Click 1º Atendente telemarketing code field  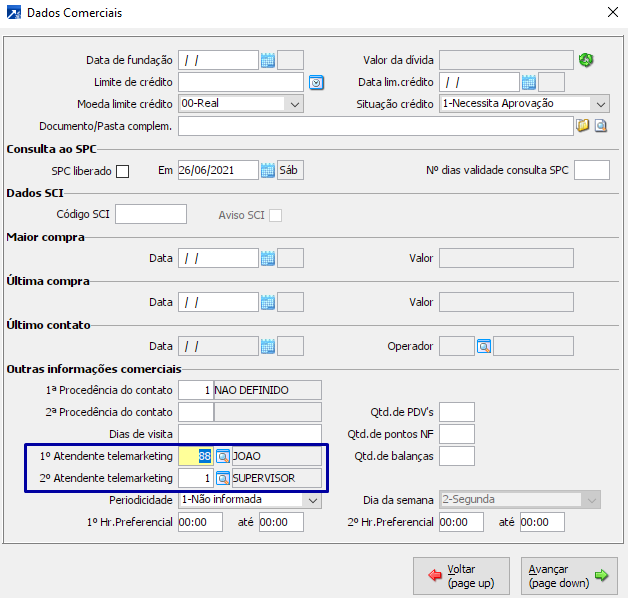coord(195,457)
